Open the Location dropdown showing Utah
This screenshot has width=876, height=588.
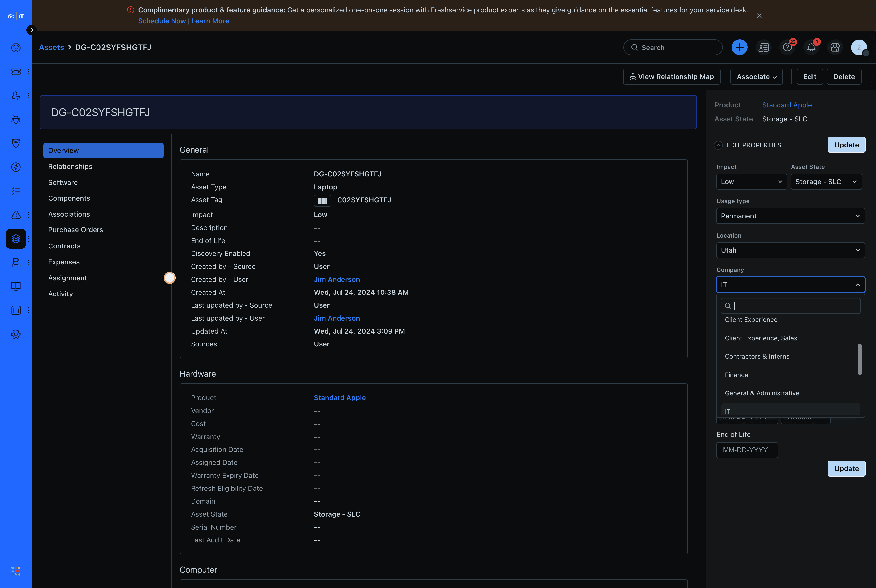790,250
